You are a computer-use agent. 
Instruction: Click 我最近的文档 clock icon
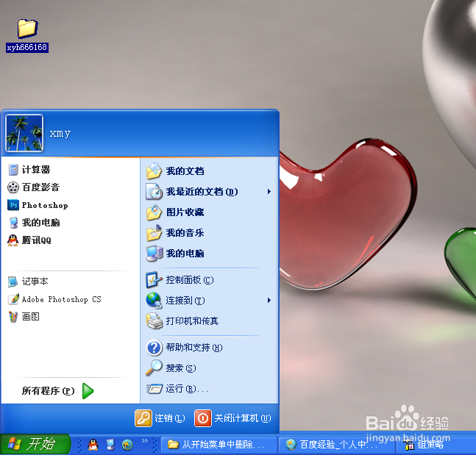[x=154, y=192]
